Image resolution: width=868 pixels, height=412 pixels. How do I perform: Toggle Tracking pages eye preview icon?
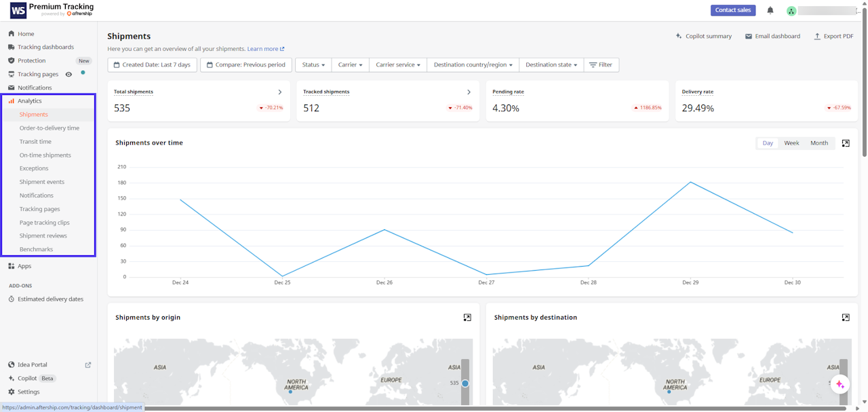[x=68, y=75]
